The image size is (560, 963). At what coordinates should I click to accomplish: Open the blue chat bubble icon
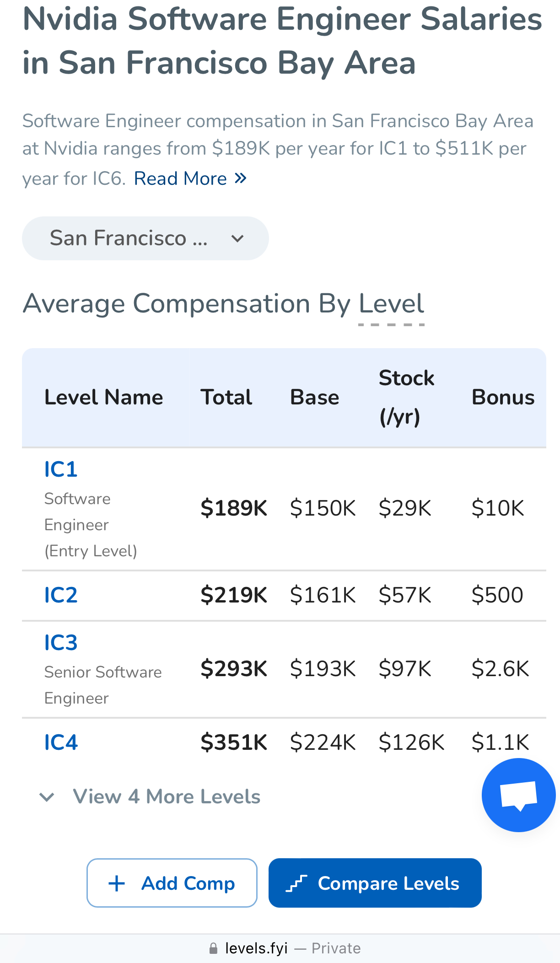point(518,795)
